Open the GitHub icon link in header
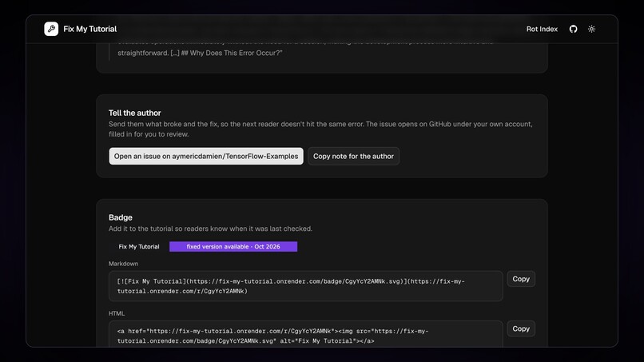644x362 pixels. pos(574,29)
